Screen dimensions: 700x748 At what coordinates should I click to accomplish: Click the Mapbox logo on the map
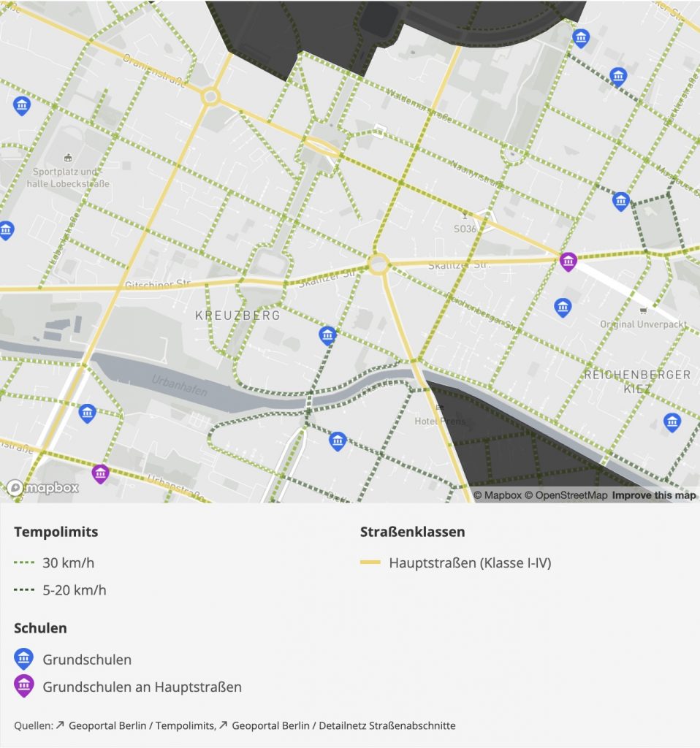(x=42, y=488)
